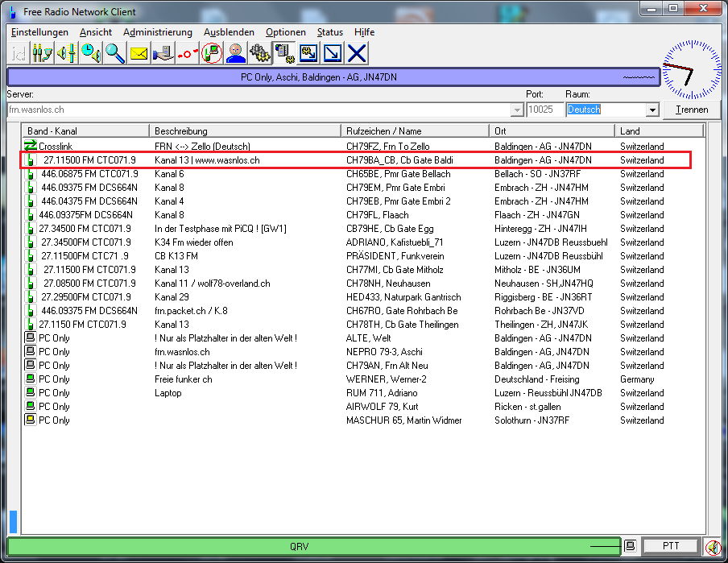Open the gray gears settings icon
Screen dimensions: 728x563
point(260,53)
